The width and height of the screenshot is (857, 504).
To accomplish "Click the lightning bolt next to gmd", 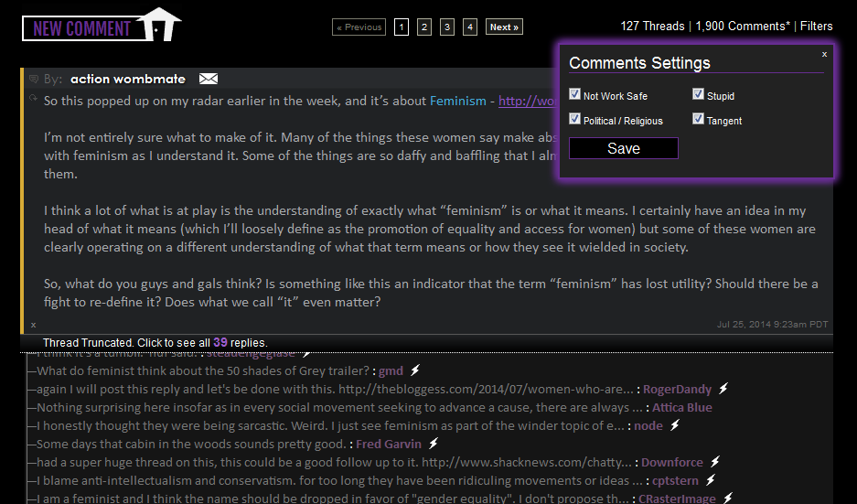I will pyautogui.click(x=415, y=370).
